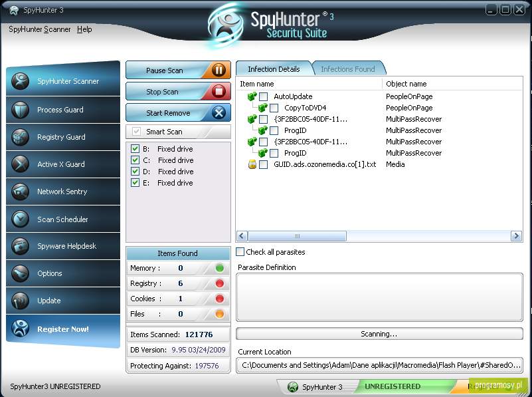Image resolution: width=532 pixels, height=397 pixels.
Task: Switch to the Infection Details tab
Action: click(x=274, y=69)
